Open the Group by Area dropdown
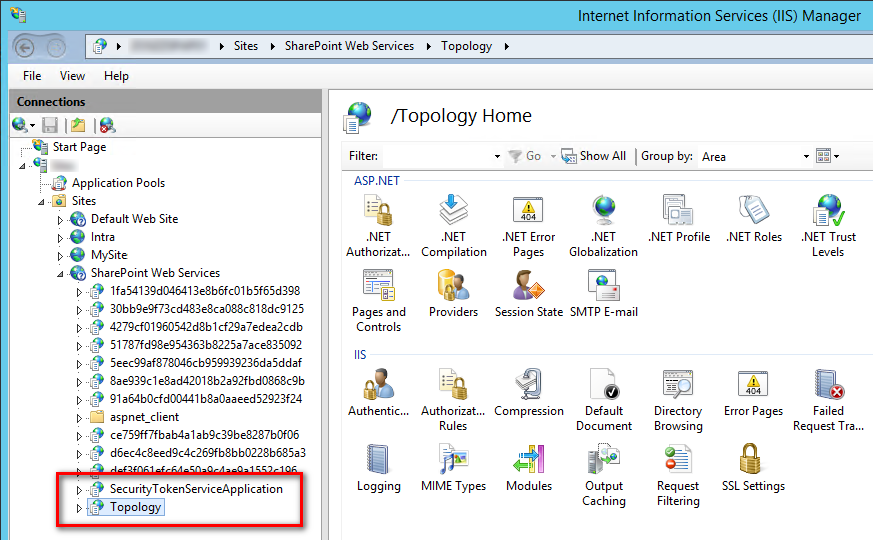This screenshot has height=540, width=873. [x=755, y=156]
